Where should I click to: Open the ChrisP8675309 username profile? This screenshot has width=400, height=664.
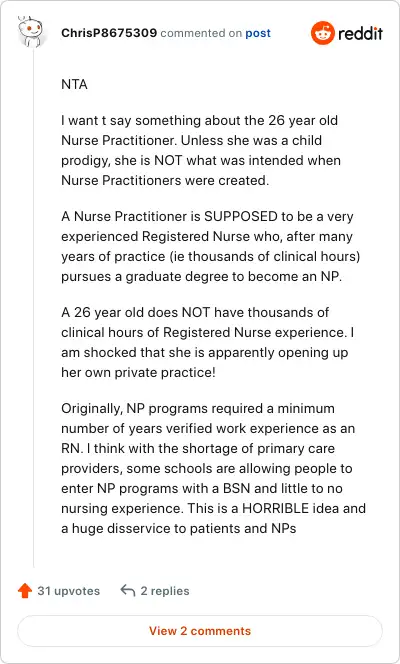109,33
